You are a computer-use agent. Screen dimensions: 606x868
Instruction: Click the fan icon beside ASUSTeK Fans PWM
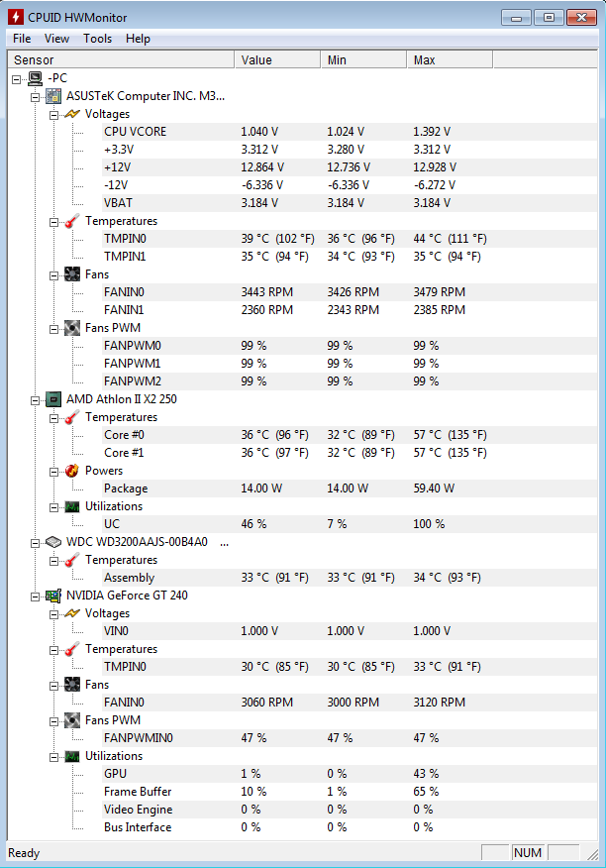(x=72, y=328)
